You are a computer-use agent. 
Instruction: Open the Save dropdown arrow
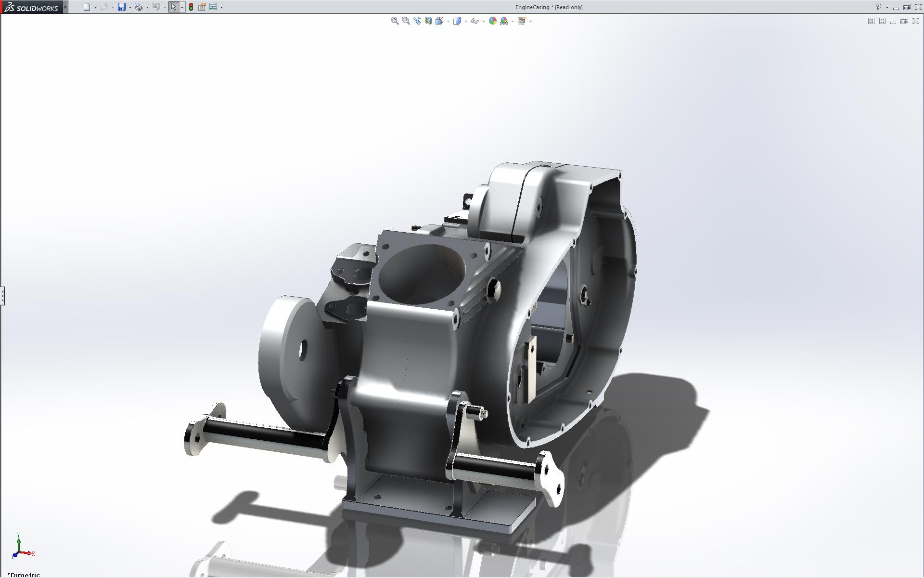130,7
